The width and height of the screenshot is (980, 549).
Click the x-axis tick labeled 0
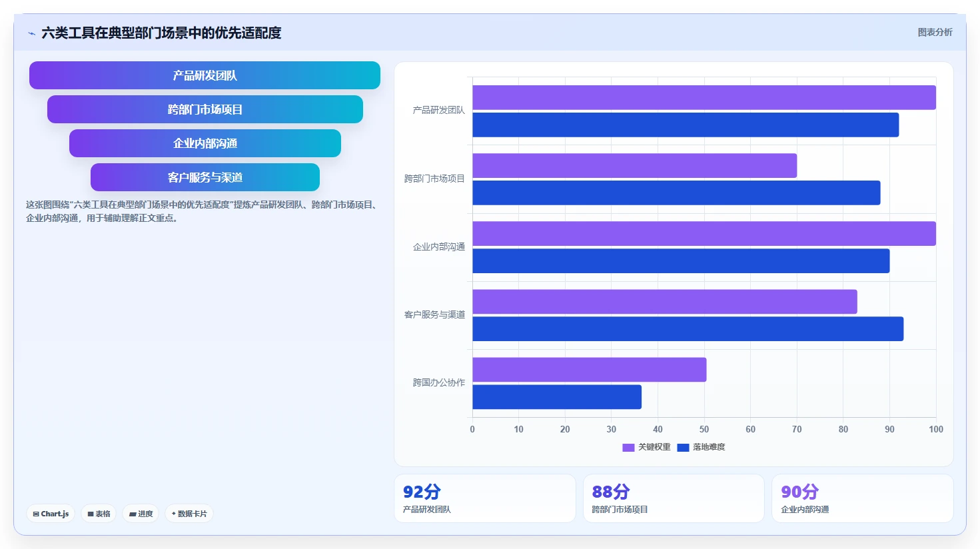[472, 429]
